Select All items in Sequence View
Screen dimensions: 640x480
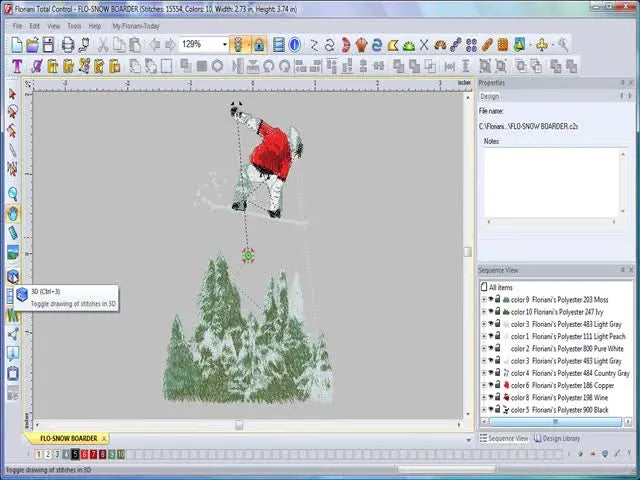point(500,287)
